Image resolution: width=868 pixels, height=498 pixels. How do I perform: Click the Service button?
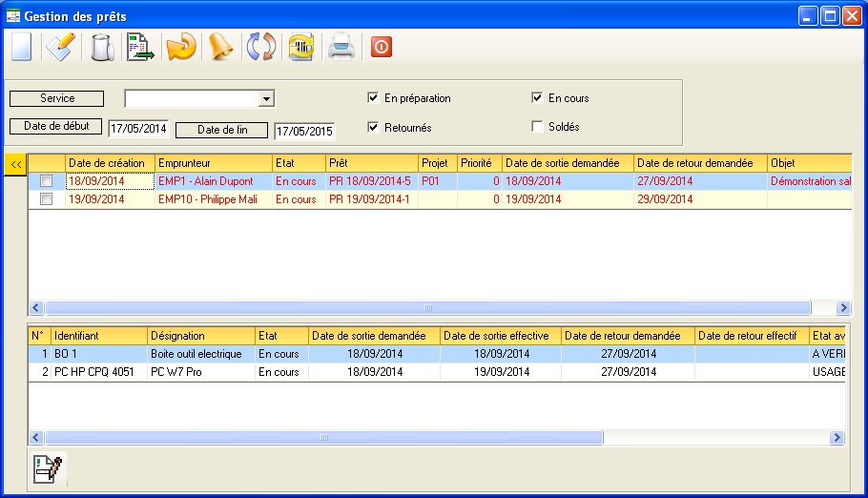coord(57,98)
